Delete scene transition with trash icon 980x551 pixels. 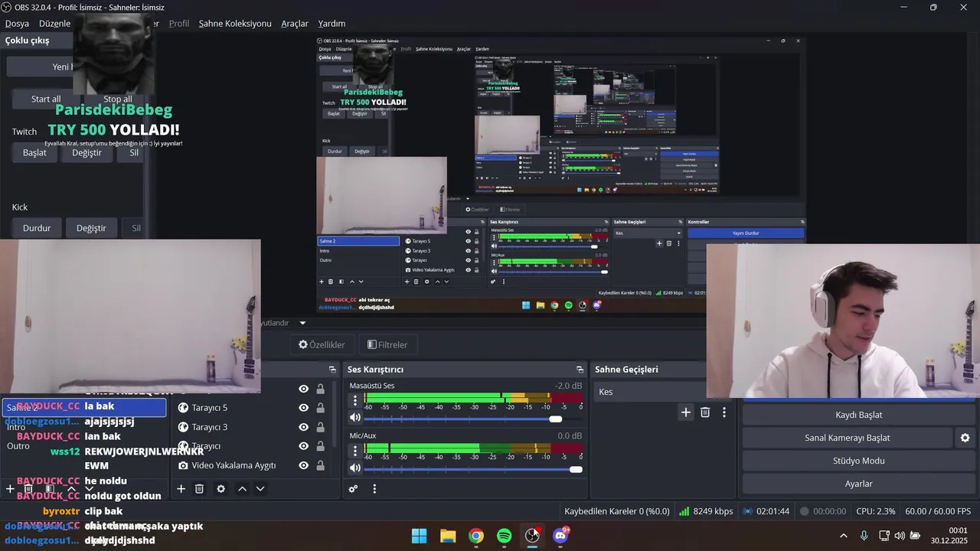705,412
